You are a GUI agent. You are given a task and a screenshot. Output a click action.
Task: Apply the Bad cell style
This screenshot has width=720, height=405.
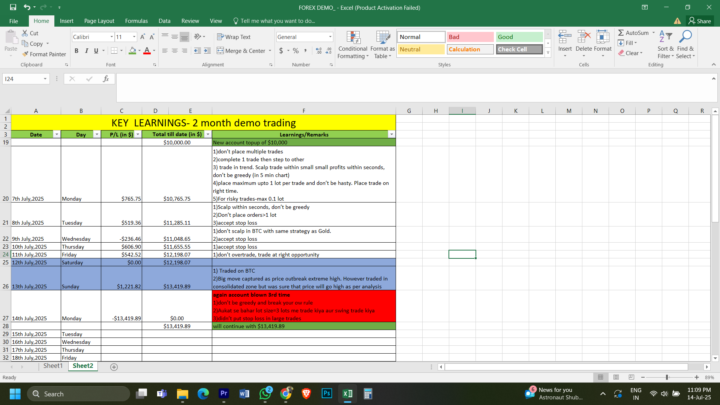470,37
